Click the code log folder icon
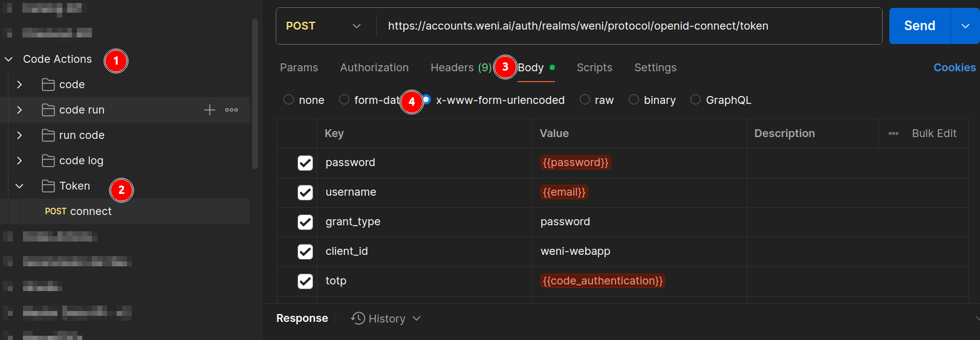This screenshot has width=980, height=340. click(x=48, y=161)
